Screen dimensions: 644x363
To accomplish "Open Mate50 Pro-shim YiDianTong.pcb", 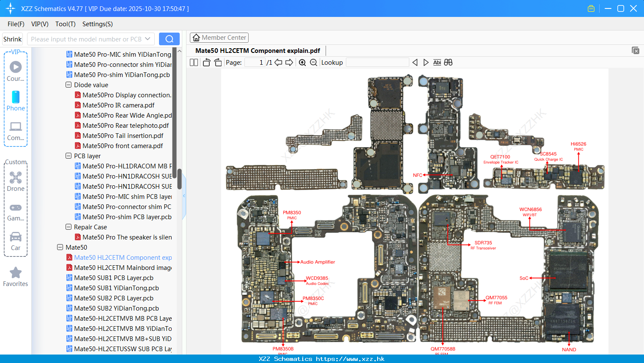I will (x=118, y=74).
